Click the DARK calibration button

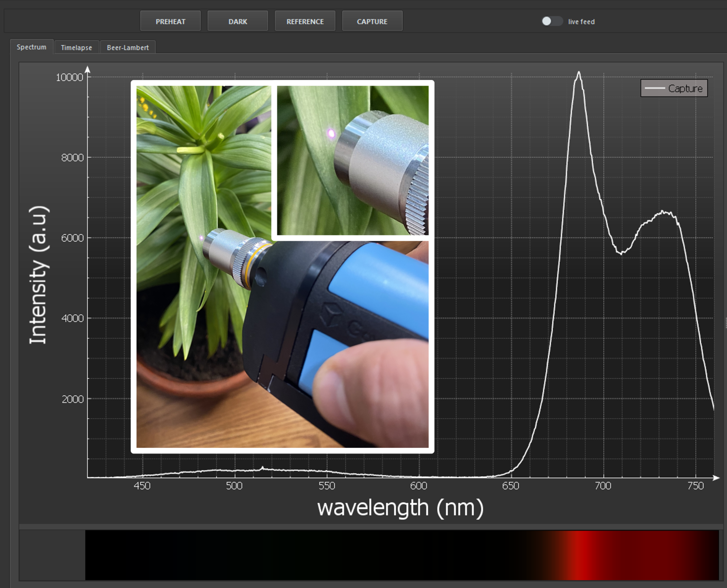click(x=238, y=20)
